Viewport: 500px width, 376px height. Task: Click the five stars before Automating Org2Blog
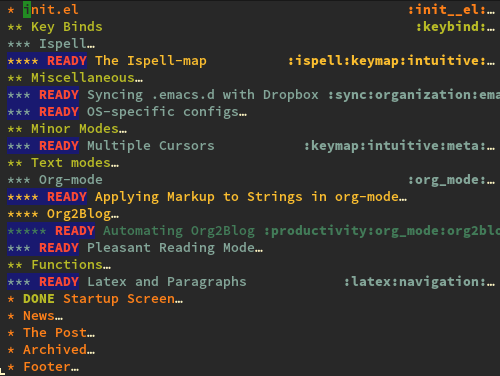(27, 231)
